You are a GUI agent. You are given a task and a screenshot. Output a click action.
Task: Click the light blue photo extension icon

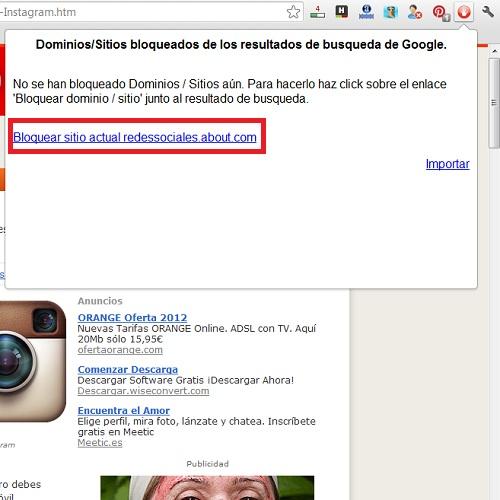[x=390, y=12]
